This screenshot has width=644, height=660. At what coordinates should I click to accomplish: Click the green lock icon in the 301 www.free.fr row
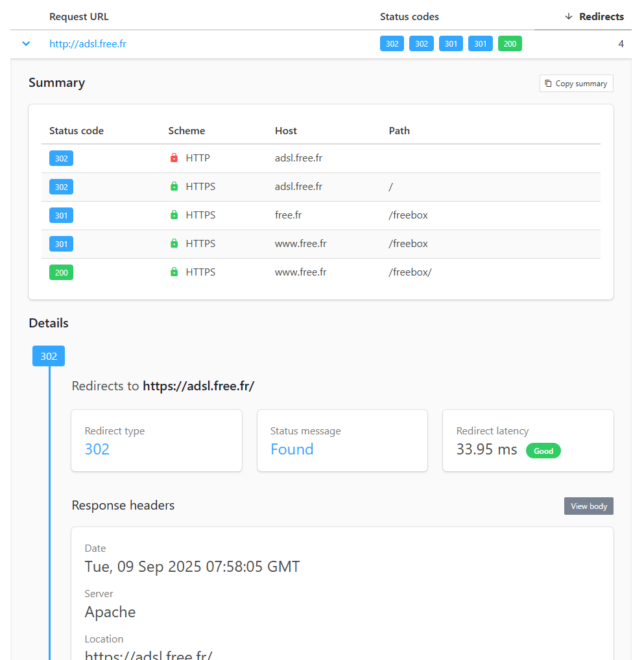coord(174,244)
